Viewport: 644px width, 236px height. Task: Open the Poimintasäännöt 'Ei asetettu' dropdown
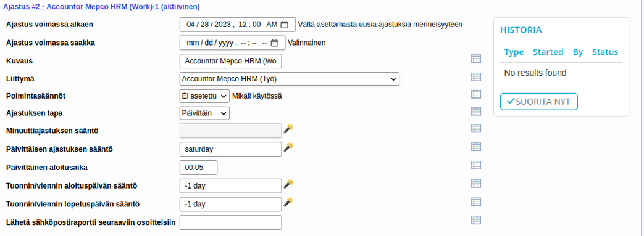(x=204, y=96)
